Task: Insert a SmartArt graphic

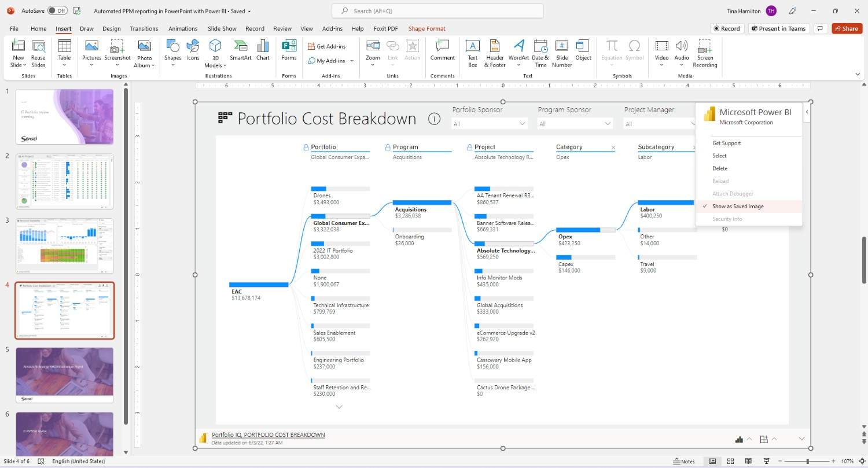Action: (x=240, y=51)
